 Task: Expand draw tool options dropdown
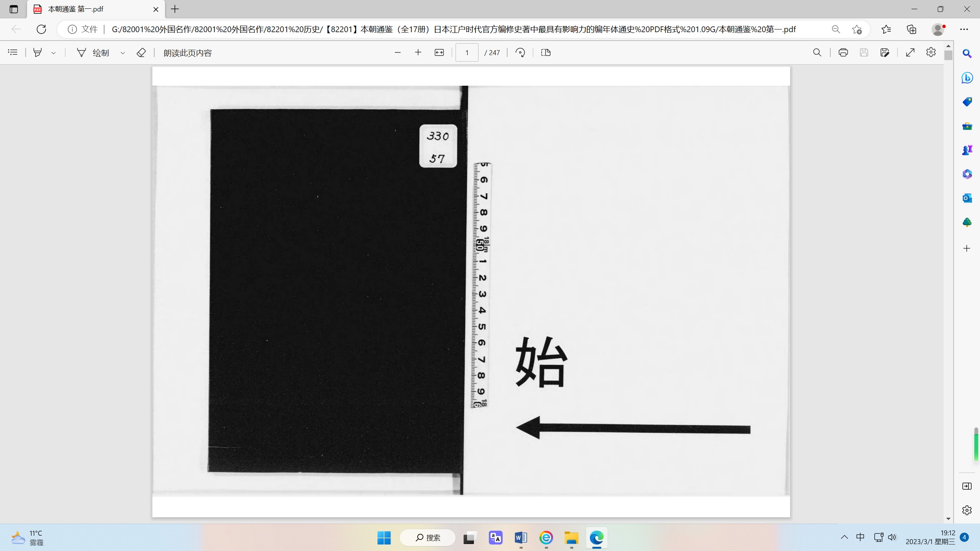point(123,53)
